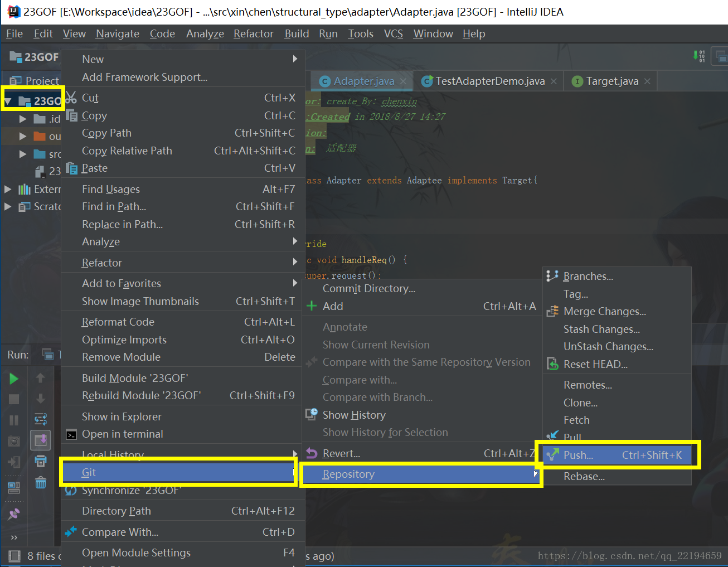The image size is (728, 567).
Task: Open the Analyze submenu arrow in context menu
Action: point(295,241)
